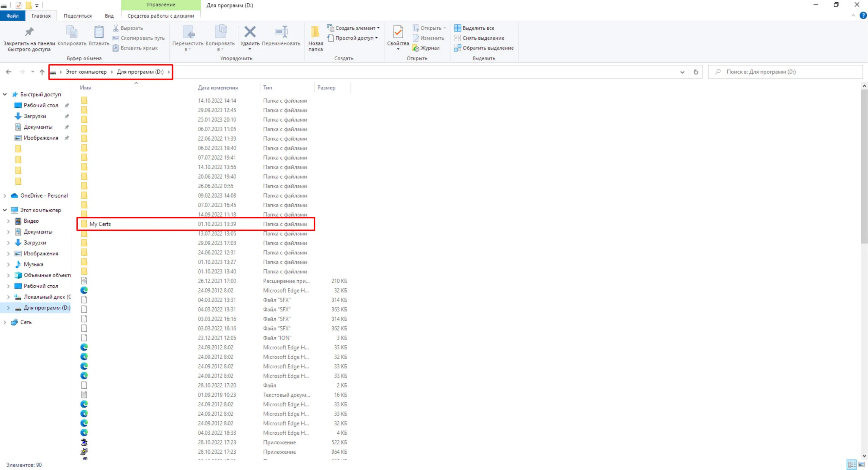The image size is (868, 470).
Task: Open the Средства работы с дисками tab
Action: point(161,16)
